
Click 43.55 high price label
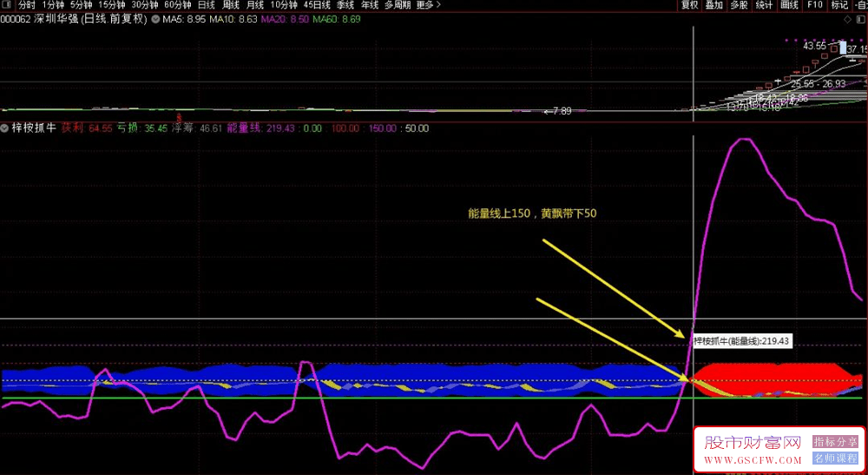(815, 46)
